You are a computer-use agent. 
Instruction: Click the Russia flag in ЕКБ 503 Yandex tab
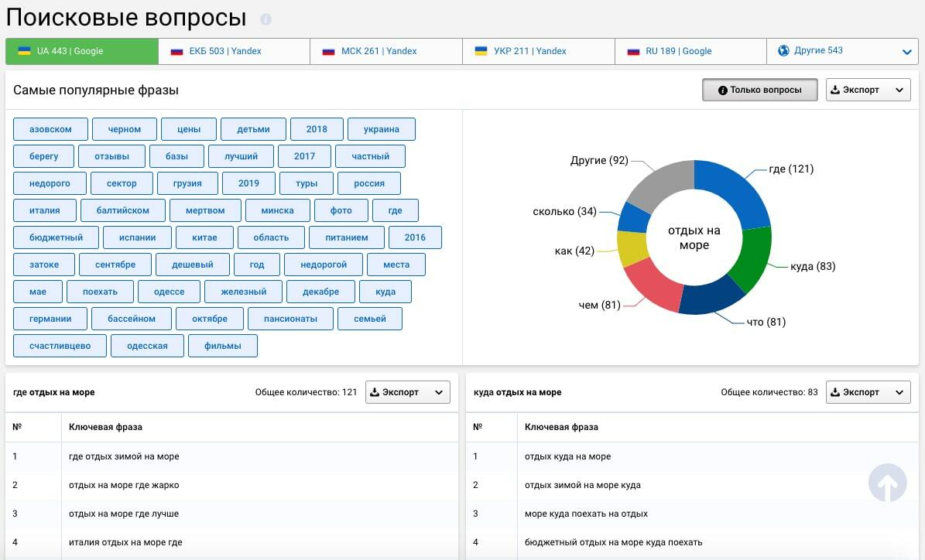coord(176,51)
